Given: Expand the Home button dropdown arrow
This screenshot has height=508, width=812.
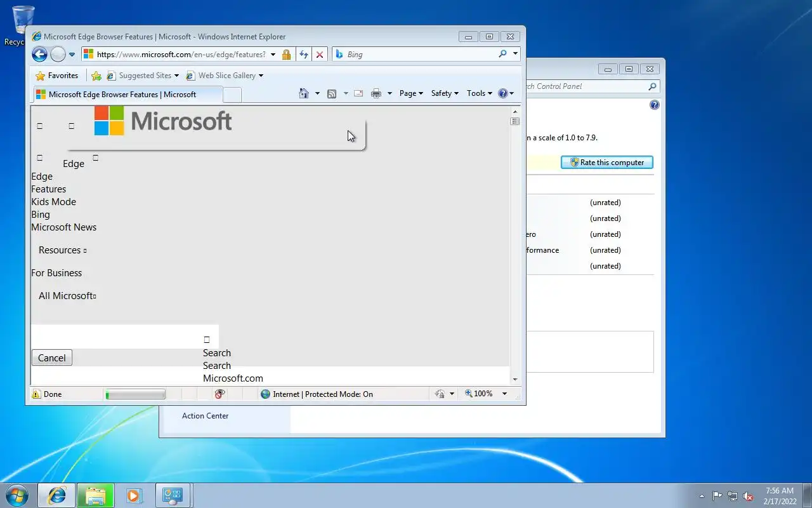Looking at the screenshot, I should coord(317,93).
